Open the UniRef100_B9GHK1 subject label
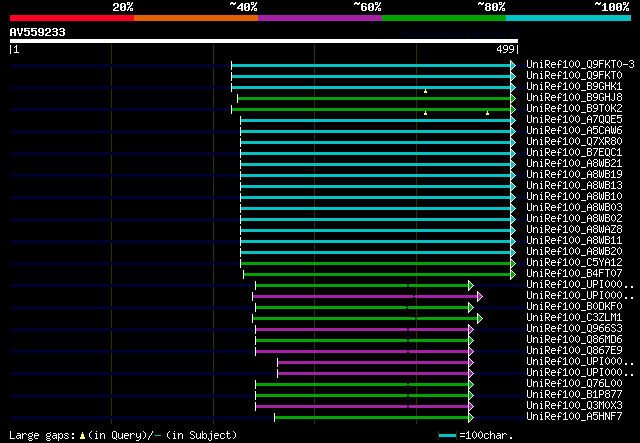 pyautogui.click(x=574, y=87)
